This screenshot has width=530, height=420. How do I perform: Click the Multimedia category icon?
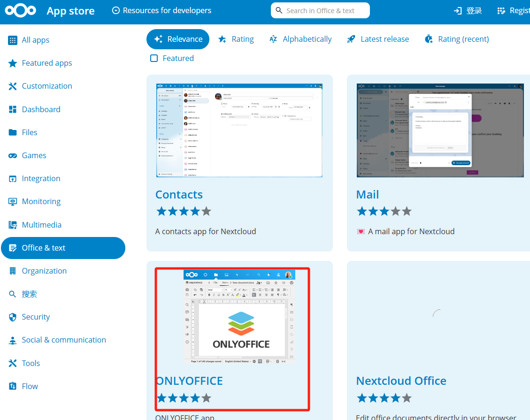[13, 225]
